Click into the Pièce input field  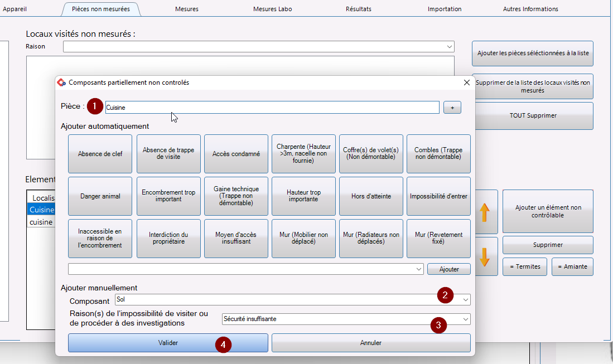tap(272, 108)
